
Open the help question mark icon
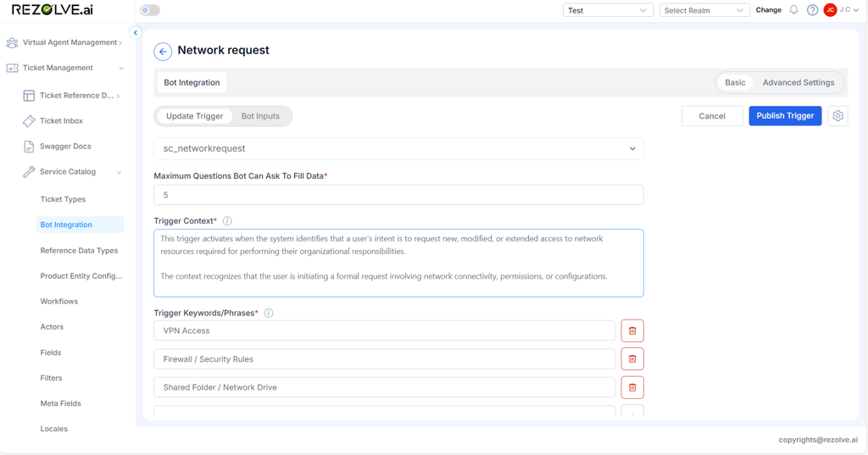click(x=812, y=10)
